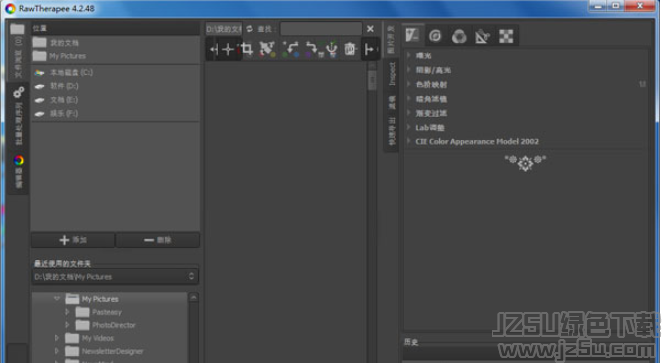Select the vertical tab directly below Inspect

click(392, 102)
